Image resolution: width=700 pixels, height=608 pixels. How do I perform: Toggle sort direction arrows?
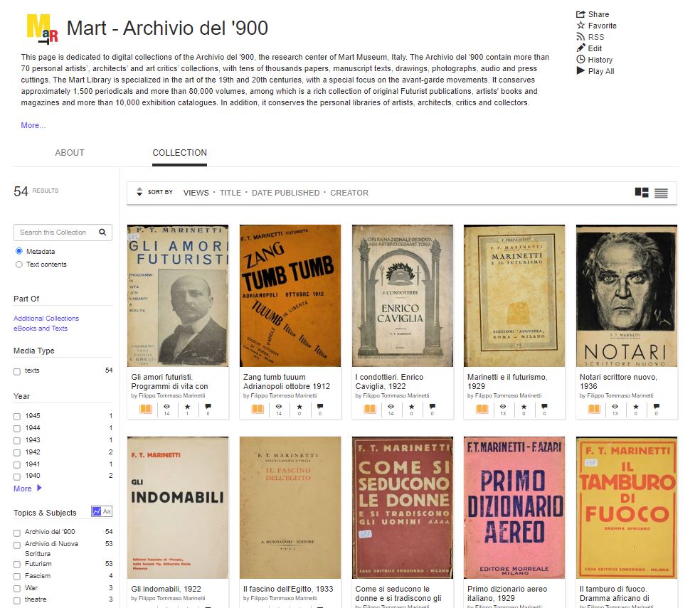pyautogui.click(x=139, y=192)
